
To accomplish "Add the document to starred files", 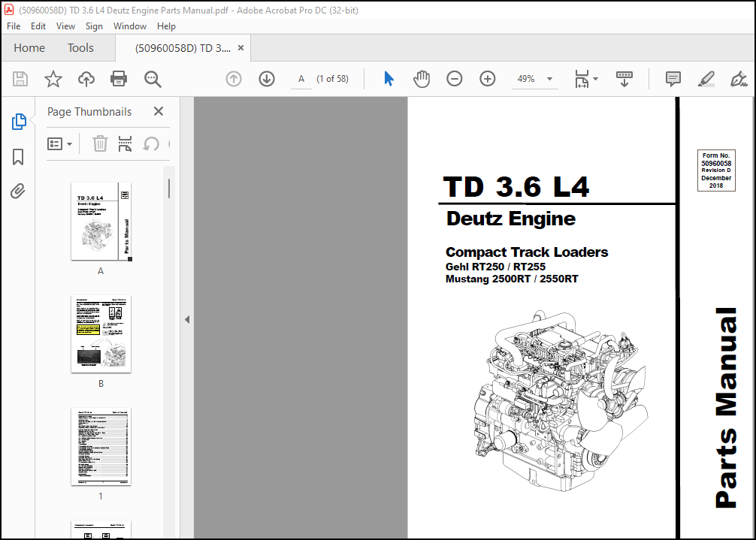I will tap(53, 79).
